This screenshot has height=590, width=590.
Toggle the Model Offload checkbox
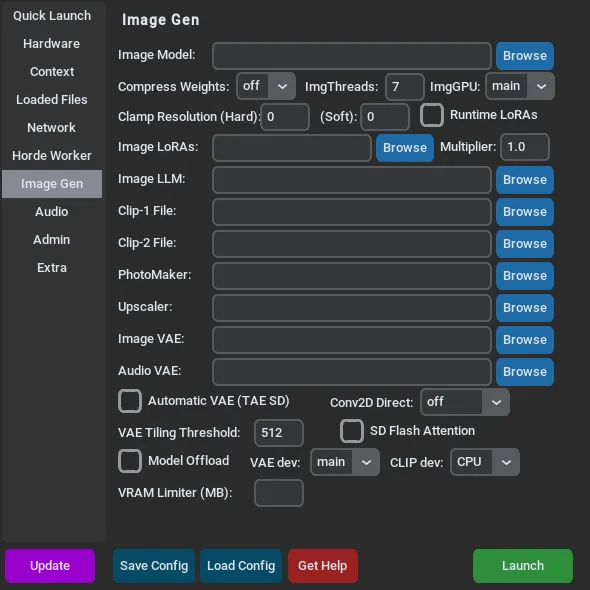tap(130, 461)
